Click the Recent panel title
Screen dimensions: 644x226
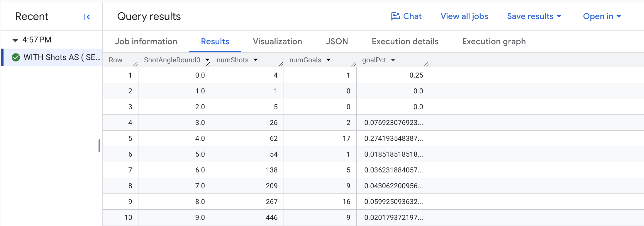click(x=32, y=16)
